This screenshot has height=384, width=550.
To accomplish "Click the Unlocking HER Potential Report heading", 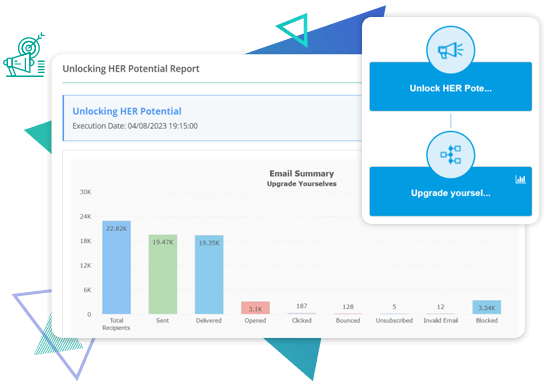I will point(131,69).
